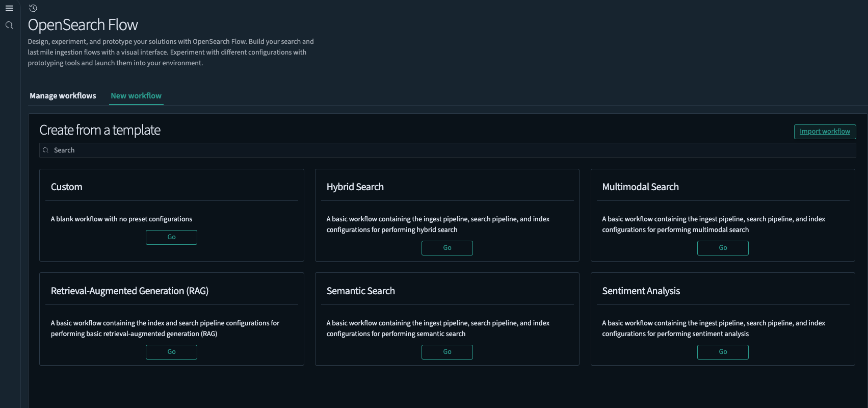Click the sentiment analysis description text
Viewport: 868px width, 408px height.
pyautogui.click(x=714, y=328)
